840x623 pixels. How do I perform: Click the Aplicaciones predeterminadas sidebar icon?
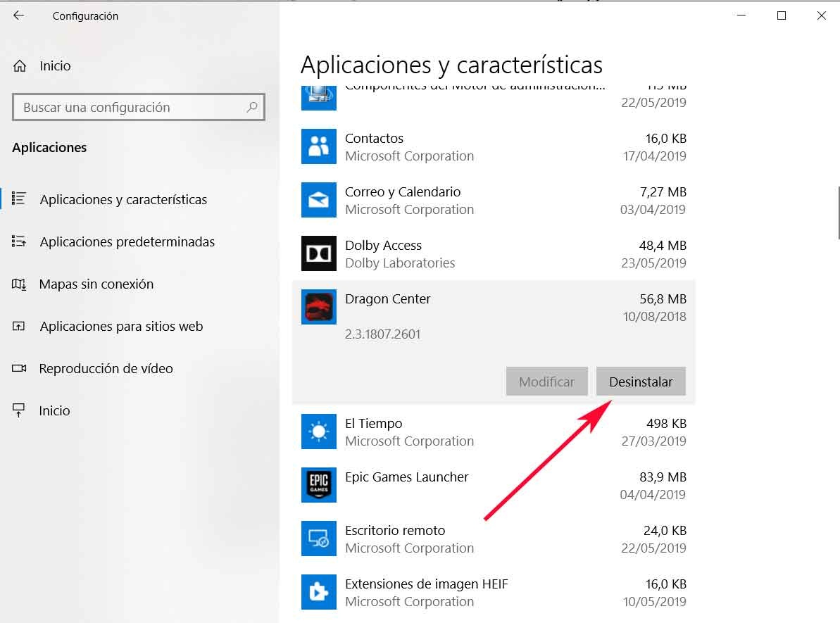(19, 241)
